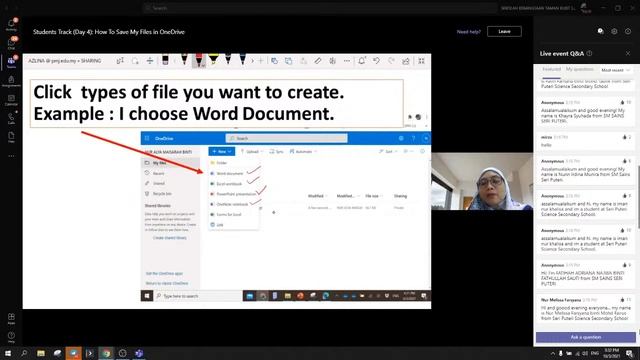This screenshot has height=360, width=640.
Task: Choose Excel workbook from New menu
Action: pos(229,184)
